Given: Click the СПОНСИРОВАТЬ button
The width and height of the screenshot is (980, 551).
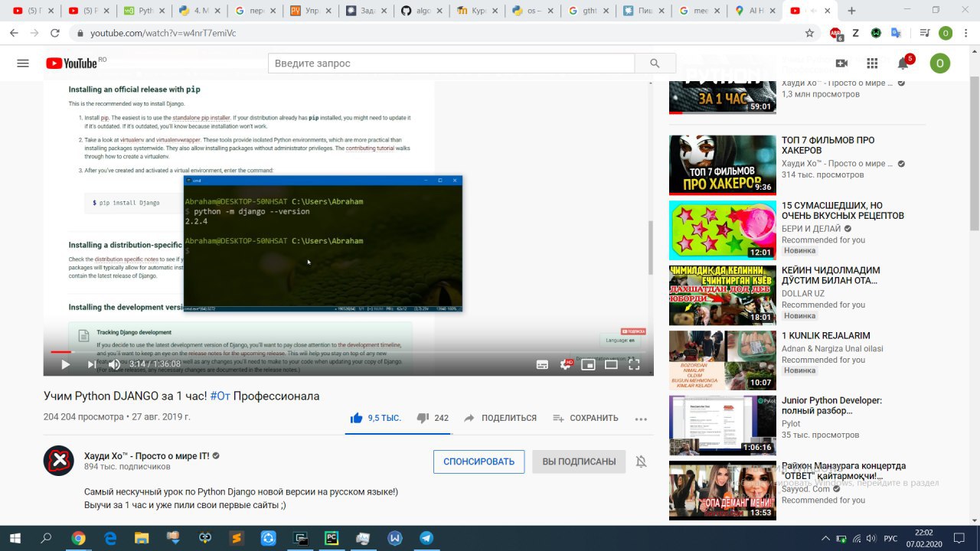Looking at the screenshot, I should click(x=479, y=461).
